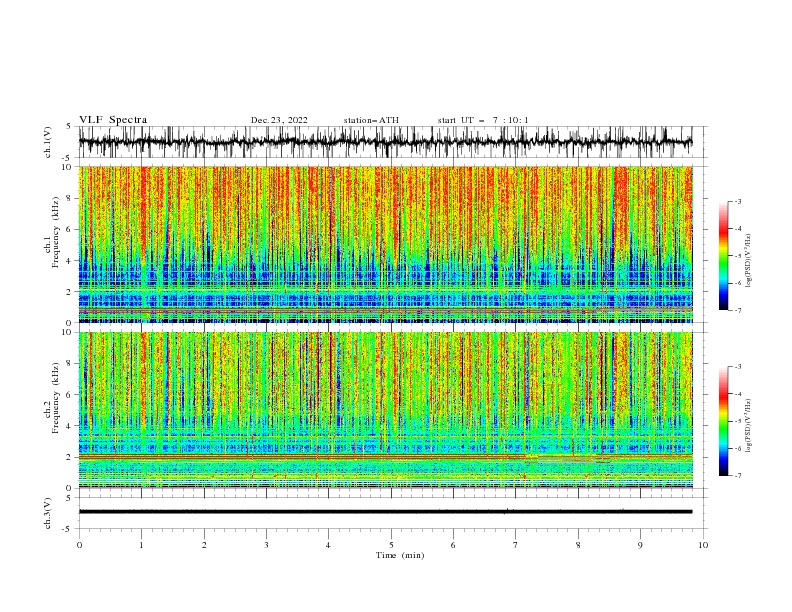Click the "station=ATH" header label
The width and height of the screenshot is (792, 612).
tap(371, 120)
